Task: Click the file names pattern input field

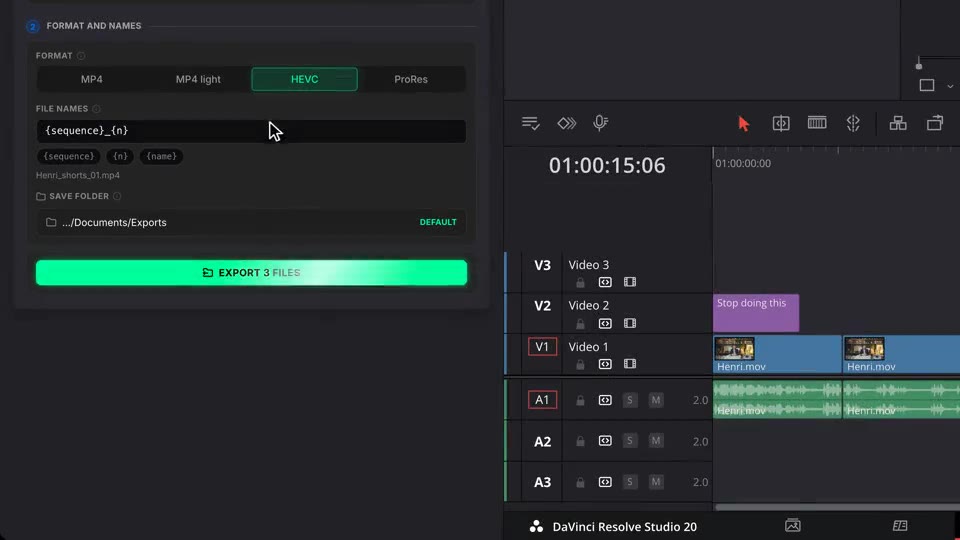Action: [x=251, y=131]
